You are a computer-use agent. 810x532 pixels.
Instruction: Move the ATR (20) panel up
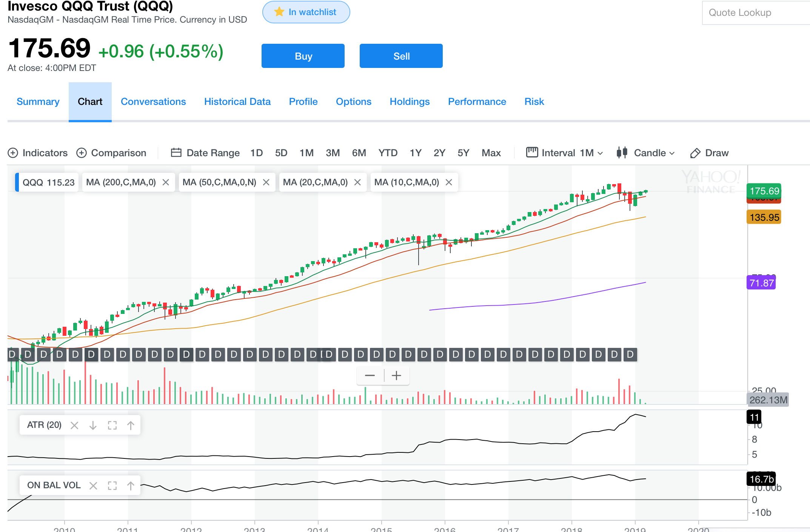(131, 425)
